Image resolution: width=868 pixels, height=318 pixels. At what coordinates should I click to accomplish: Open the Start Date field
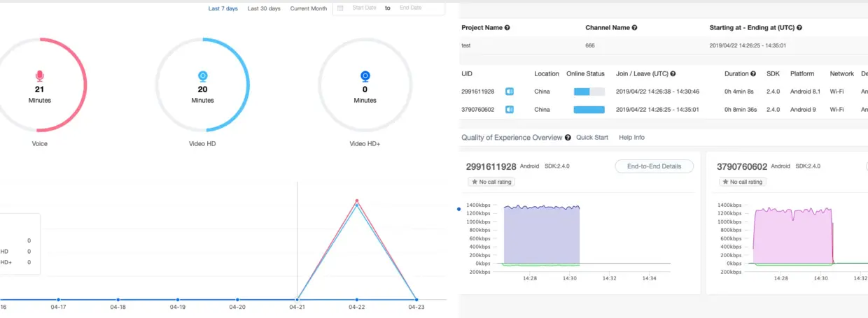click(x=364, y=8)
